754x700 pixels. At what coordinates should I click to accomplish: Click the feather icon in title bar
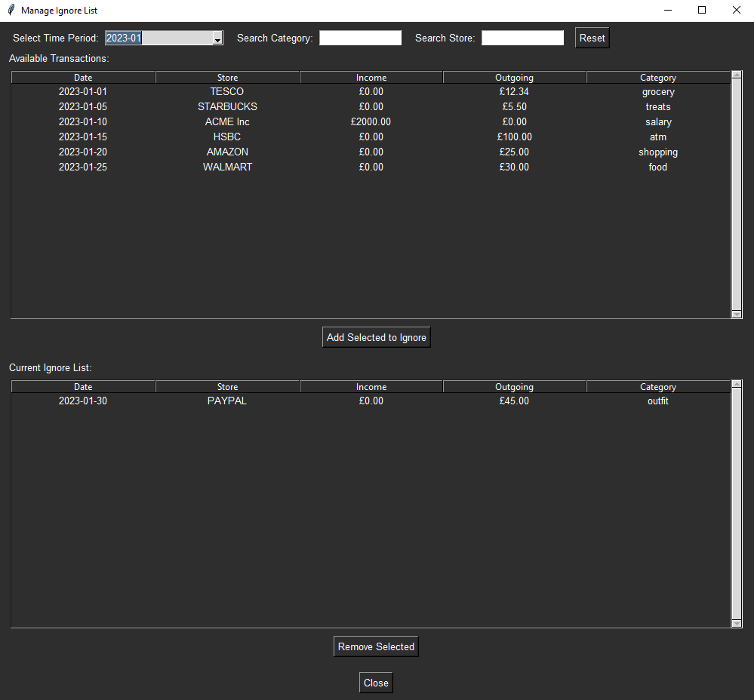[11, 10]
